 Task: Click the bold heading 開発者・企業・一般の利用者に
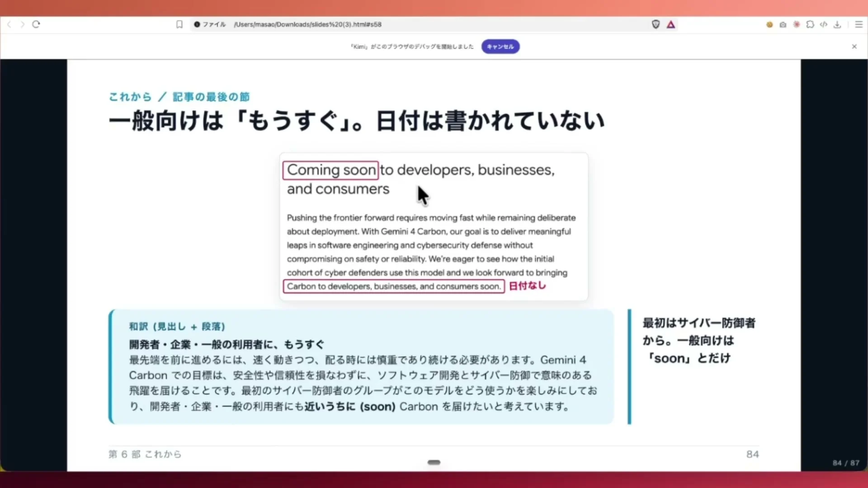coord(226,344)
